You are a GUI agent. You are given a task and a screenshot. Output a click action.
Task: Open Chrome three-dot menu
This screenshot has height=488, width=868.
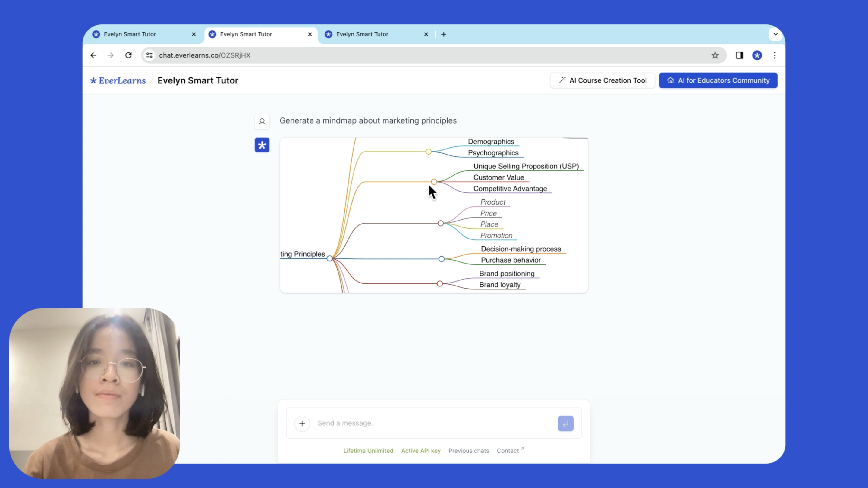pyautogui.click(x=775, y=55)
